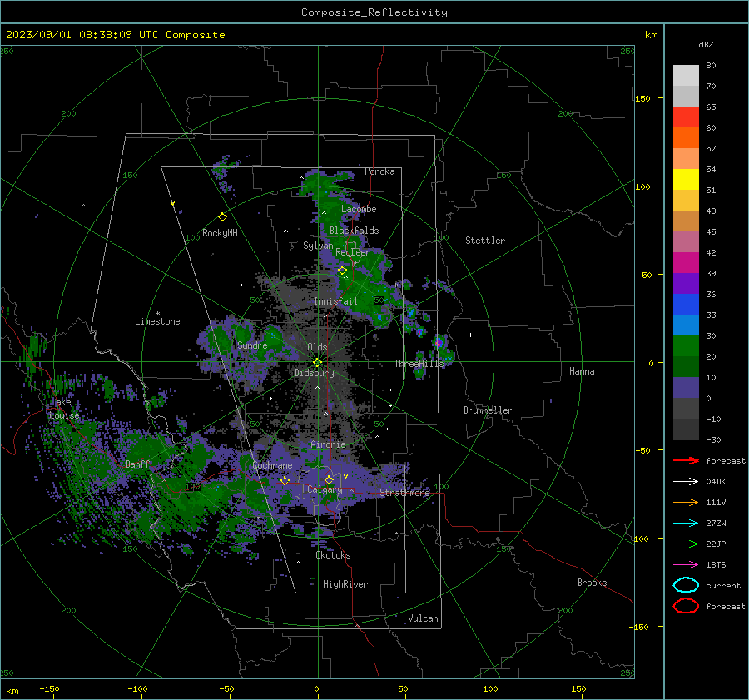Click the Brooks town label
The width and height of the screenshot is (749, 700).
pyautogui.click(x=592, y=583)
